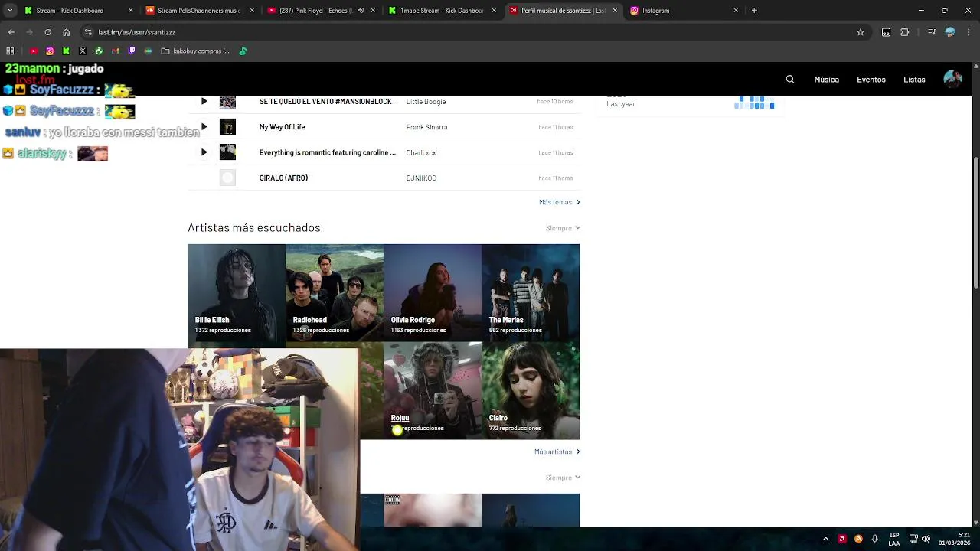Image resolution: width=980 pixels, height=551 pixels.
Task: Open the Kick bookmark icon
Action: tap(66, 51)
